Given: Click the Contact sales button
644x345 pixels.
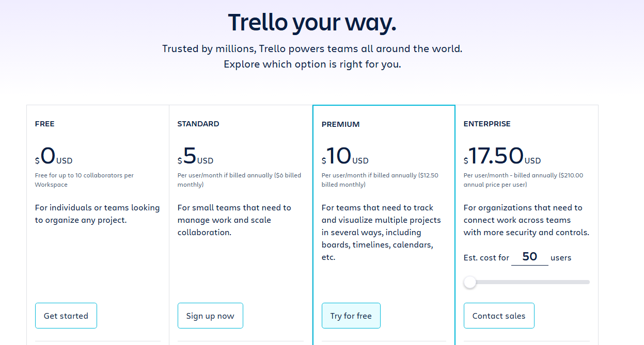Looking at the screenshot, I should pos(499,315).
